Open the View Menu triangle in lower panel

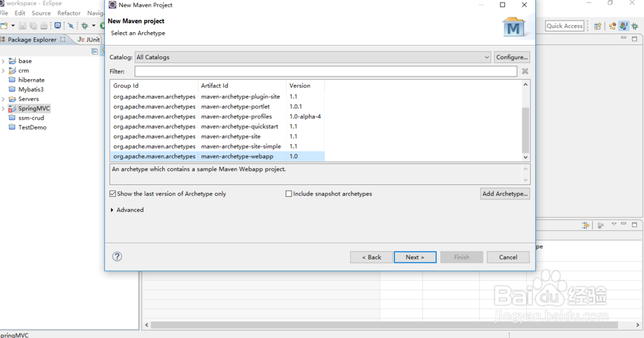[x=614, y=224]
